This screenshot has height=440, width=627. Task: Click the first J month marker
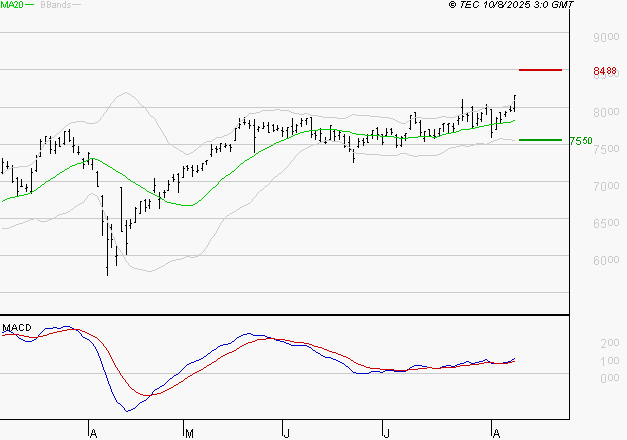click(x=286, y=434)
